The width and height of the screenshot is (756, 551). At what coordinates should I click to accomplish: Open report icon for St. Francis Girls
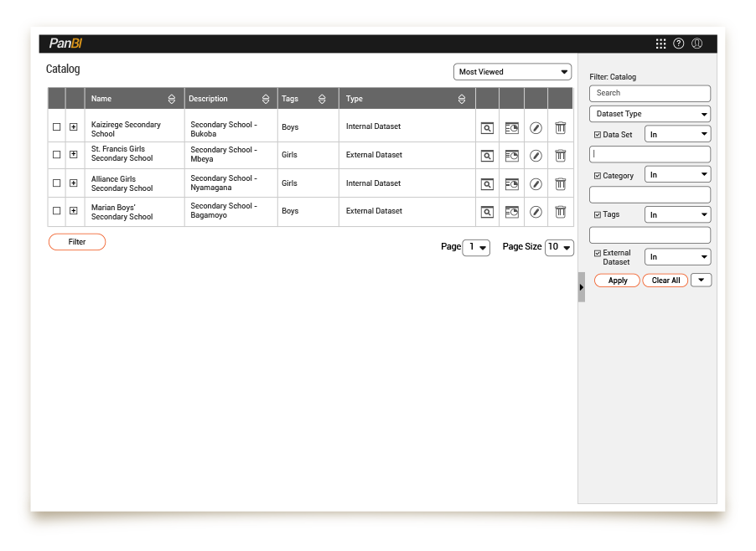pos(511,156)
